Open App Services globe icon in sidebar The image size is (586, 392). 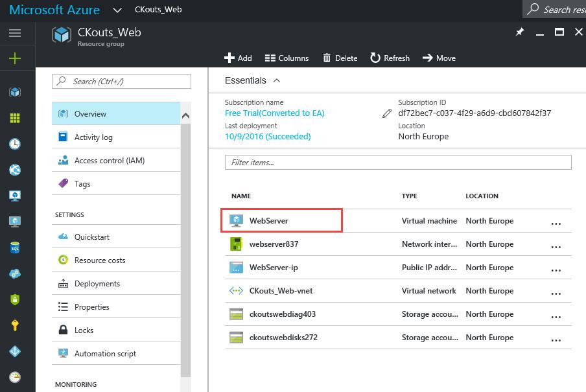(x=15, y=170)
